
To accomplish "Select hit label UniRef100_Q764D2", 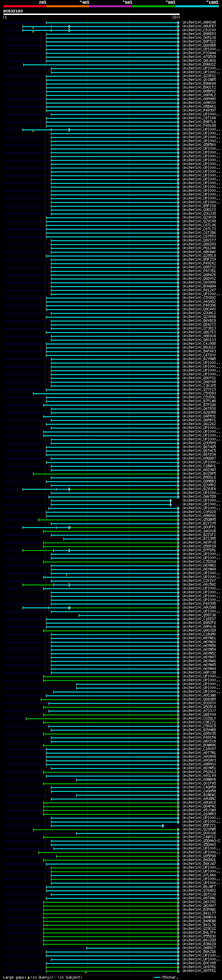I will click(199, 891).
